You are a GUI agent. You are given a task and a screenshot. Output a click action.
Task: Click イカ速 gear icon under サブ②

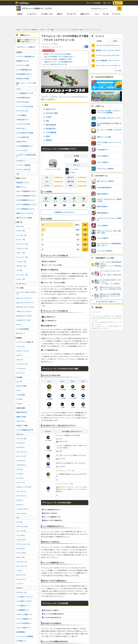(73, 404)
